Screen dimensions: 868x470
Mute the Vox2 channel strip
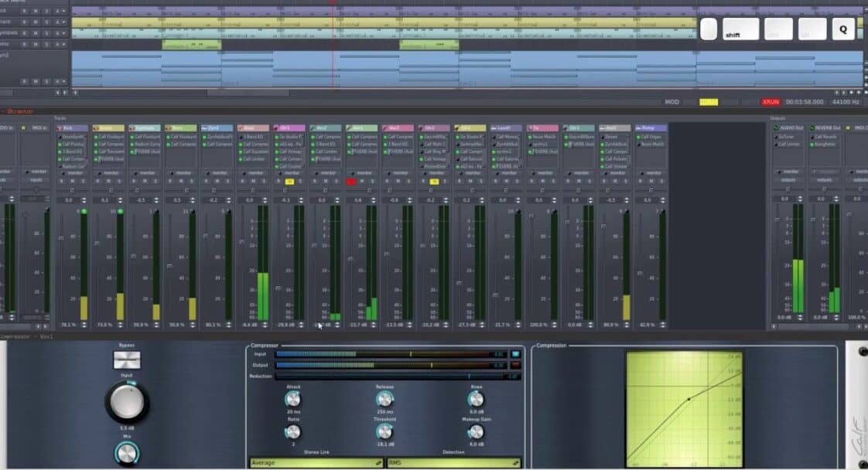[x=325, y=180]
